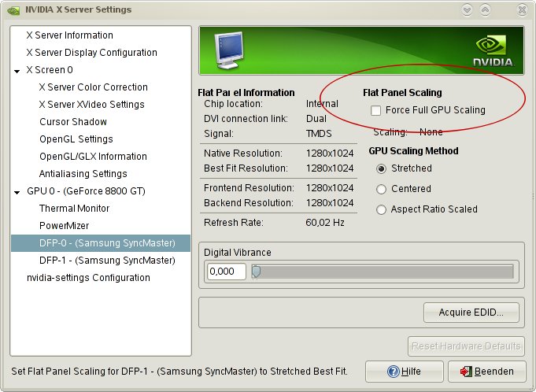Image resolution: width=536 pixels, height=392 pixels.
Task: Open X Server Display Configuration
Action: 91,53
